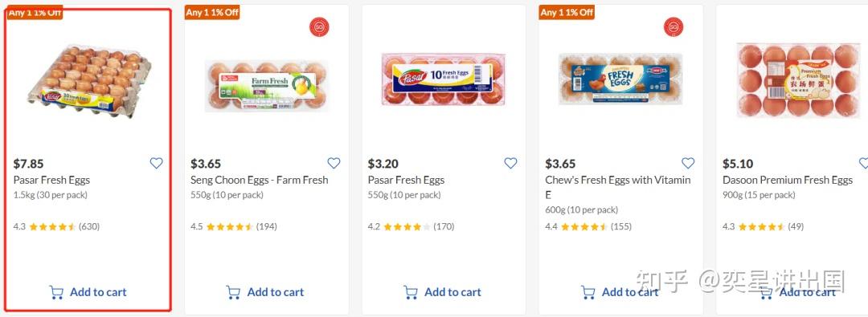Toggle wishlist heart for Seng Choon Eggs
This screenshot has height=317, width=868.
coord(334,163)
